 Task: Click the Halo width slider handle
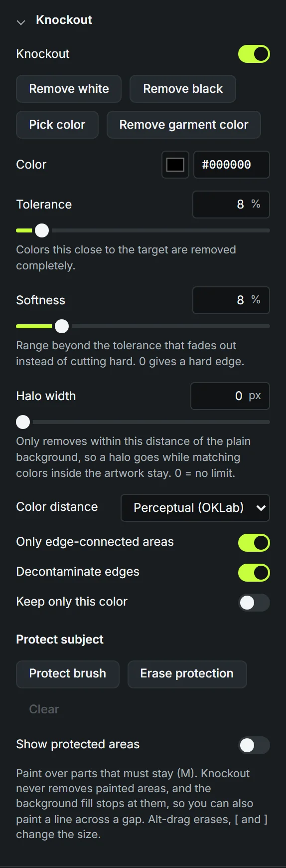pos(23,422)
